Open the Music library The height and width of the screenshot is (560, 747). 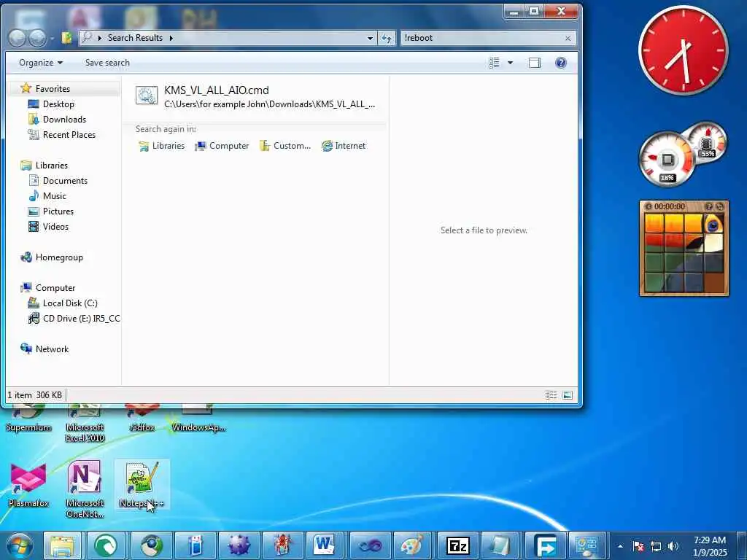point(54,195)
